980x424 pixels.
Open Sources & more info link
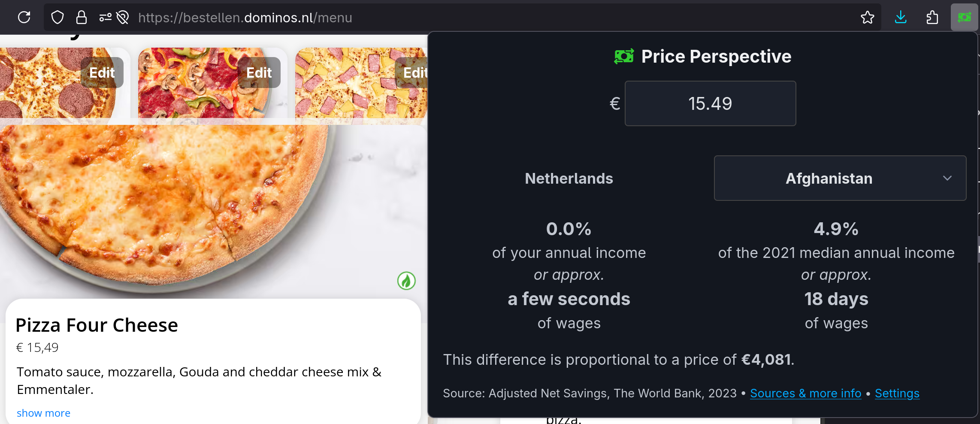coord(805,393)
